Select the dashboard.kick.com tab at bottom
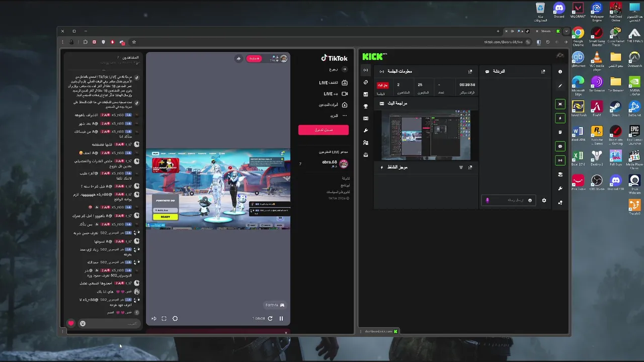 pos(381,331)
